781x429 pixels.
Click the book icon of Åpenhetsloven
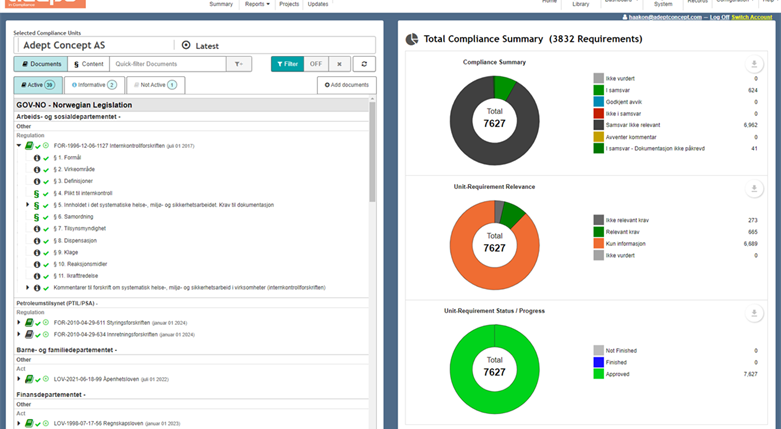[x=29, y=379]
